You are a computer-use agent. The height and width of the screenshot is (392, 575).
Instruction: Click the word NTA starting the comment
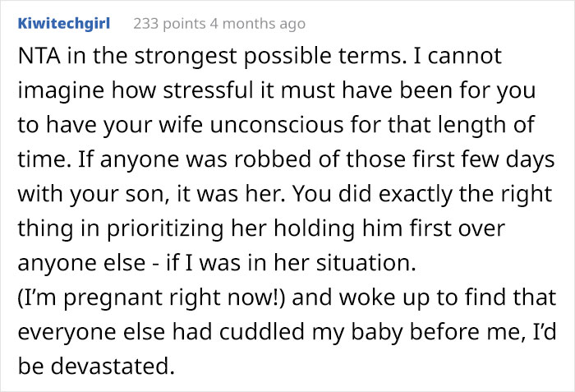coord(39,56)
